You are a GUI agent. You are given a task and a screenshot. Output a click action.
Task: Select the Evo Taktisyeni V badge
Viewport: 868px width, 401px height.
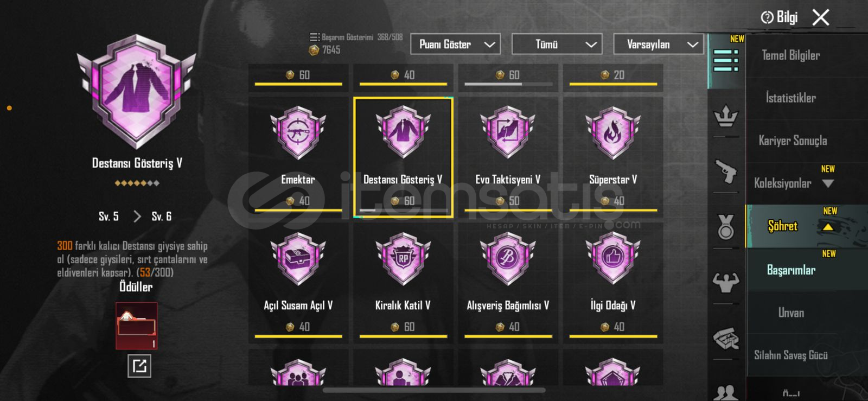[x=508, y=133]
